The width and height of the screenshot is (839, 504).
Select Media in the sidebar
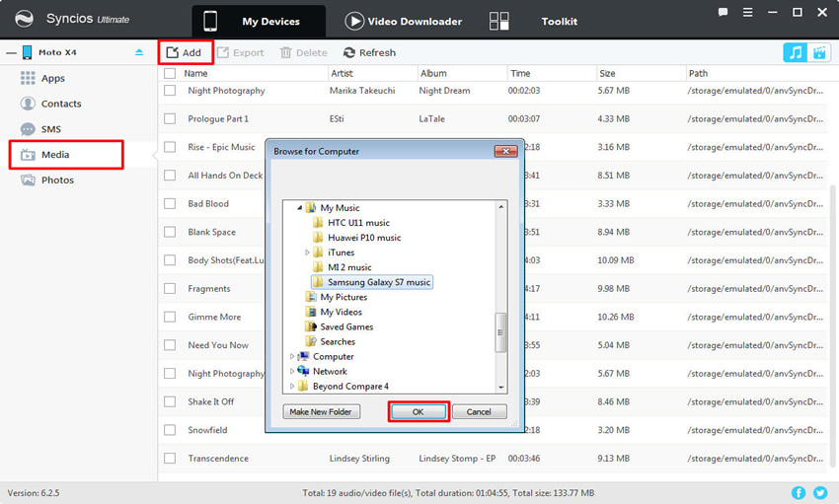[x=66, y=155]
